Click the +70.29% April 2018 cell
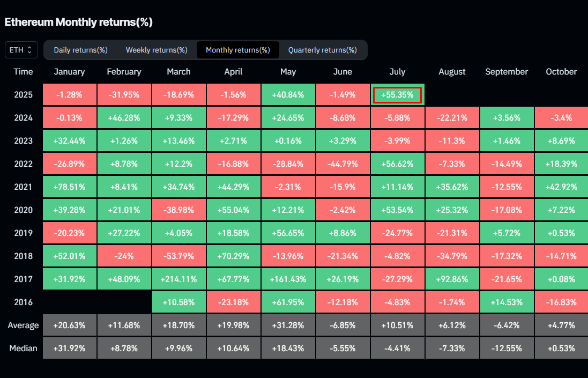The width and height of the screenshot is (588, 378). click(233, 256)
